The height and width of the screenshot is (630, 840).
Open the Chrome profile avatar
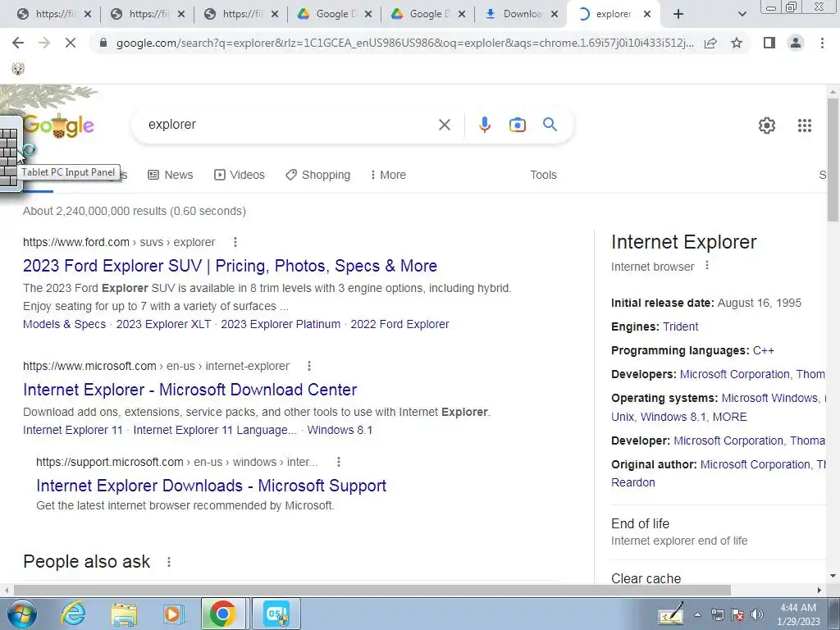click(x=796, y=43)
